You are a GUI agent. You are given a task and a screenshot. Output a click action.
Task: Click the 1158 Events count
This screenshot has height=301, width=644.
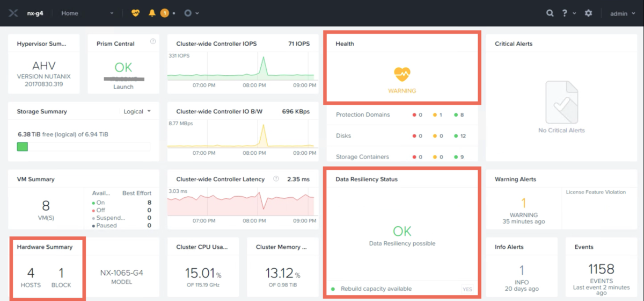coord(601,269)
